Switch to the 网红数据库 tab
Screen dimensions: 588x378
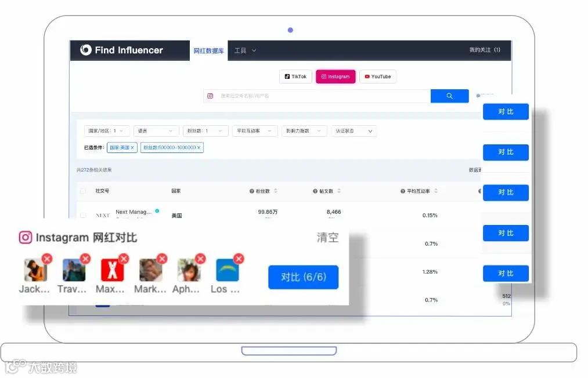[208, 50]
